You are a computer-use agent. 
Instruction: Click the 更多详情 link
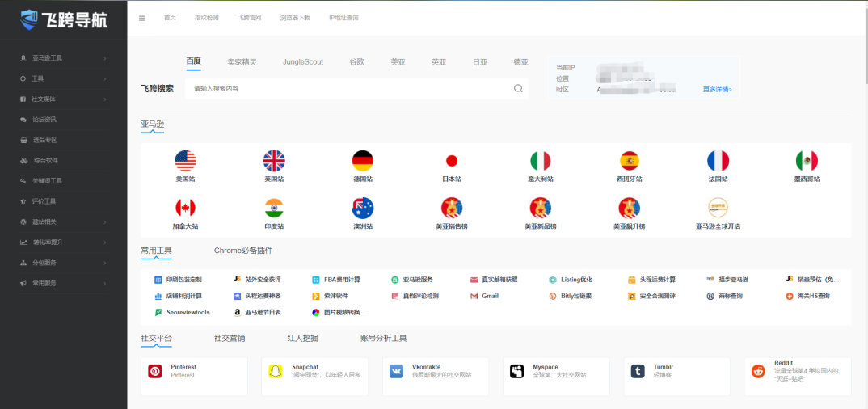pos(718,89)
